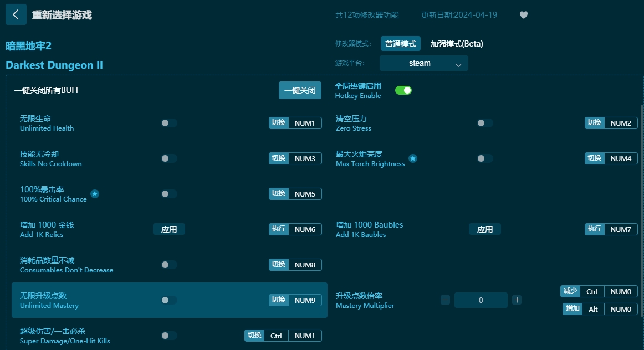
Task: Click 应用 for Add 1K Relics
Action: (x=169, y=229)
